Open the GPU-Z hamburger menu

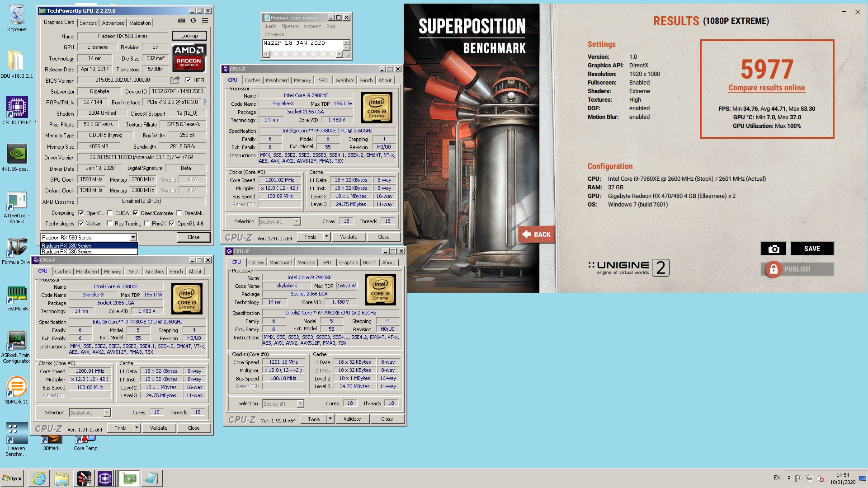click(x=205, y=21)
